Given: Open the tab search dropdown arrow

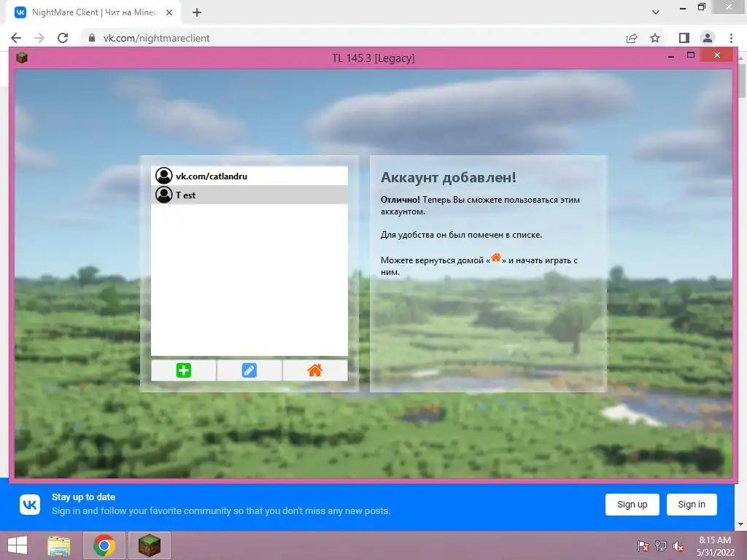Looking at the screenshot, I should (x=656, y=12).
